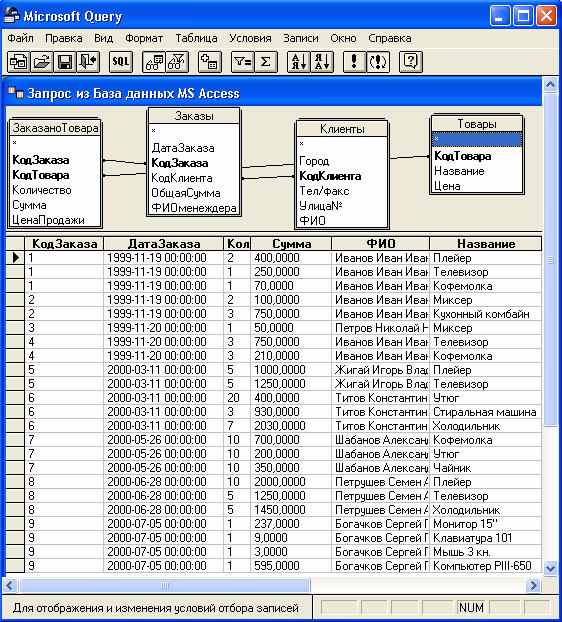Viewport: 562px width, 622px height.
Task: Click the Help question mark icon
Action: point(410,62)
